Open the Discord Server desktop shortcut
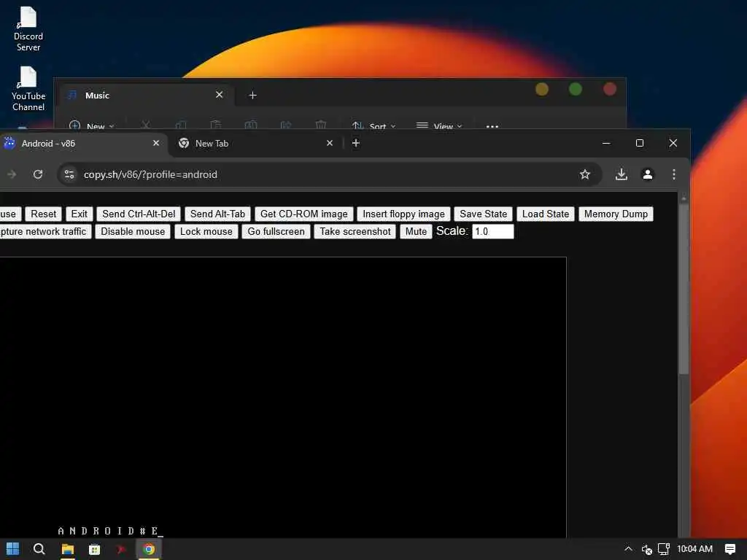Image resolution: width=747 pixels, height=560 pixels. [28, 29]
